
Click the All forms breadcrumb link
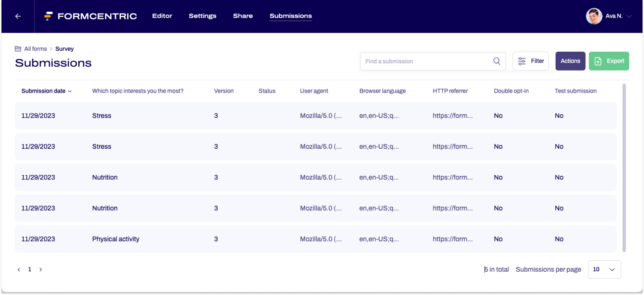click(36, 49)
